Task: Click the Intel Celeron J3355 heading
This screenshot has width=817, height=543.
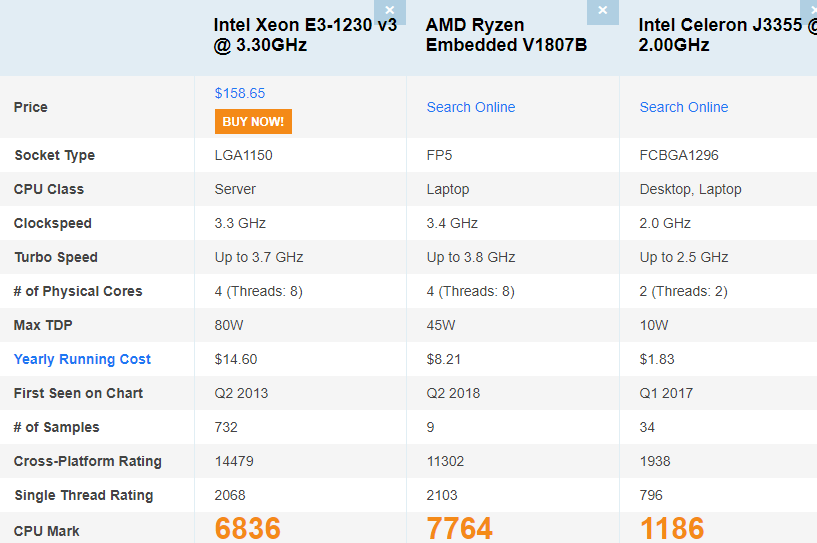Action: (727, 35)
